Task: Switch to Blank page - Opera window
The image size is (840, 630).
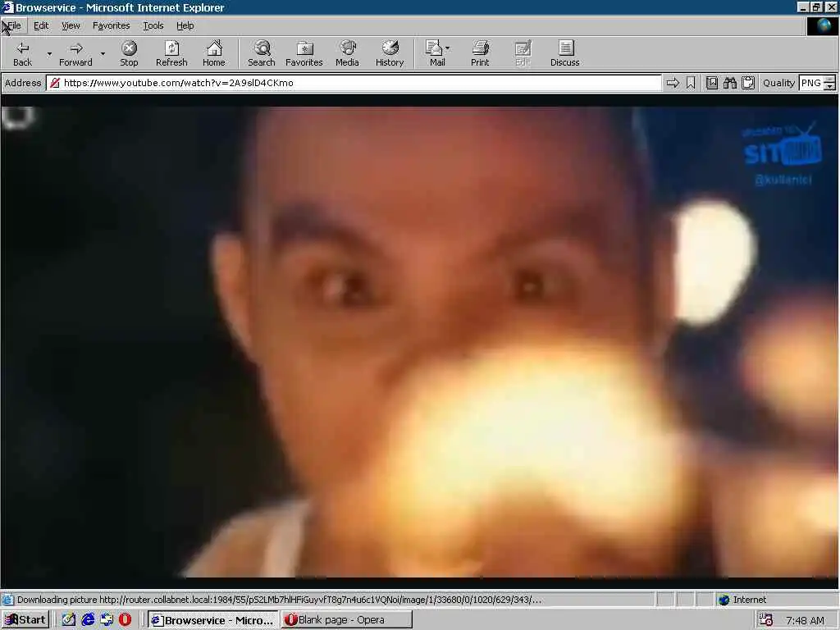Action: 347,620
